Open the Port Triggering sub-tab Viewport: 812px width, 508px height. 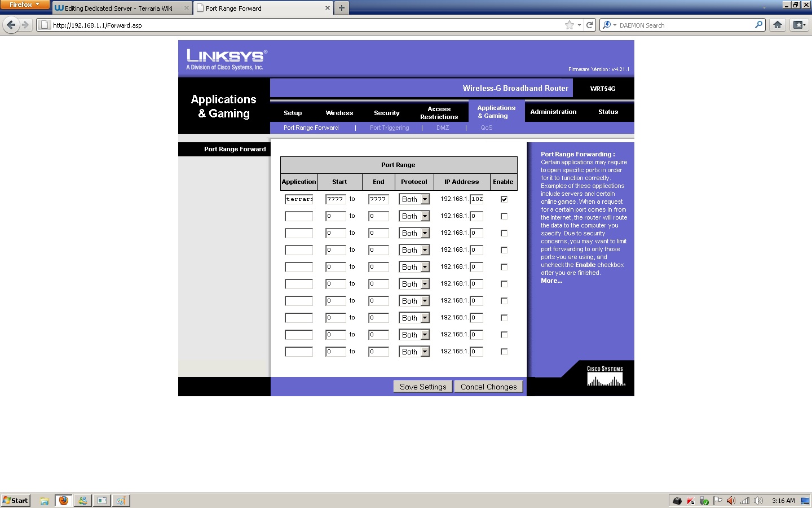pyautogui.click(x=390, y=128)
